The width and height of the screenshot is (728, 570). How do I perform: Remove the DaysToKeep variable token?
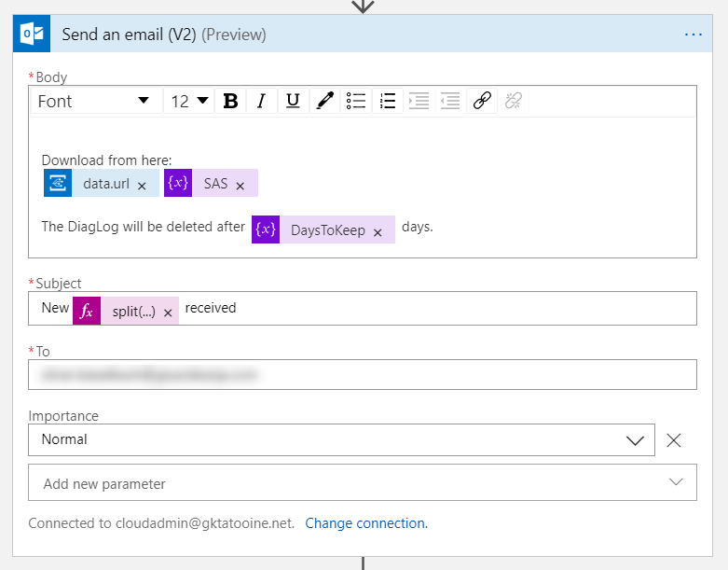pyautogui.click(x=378, y=232)
